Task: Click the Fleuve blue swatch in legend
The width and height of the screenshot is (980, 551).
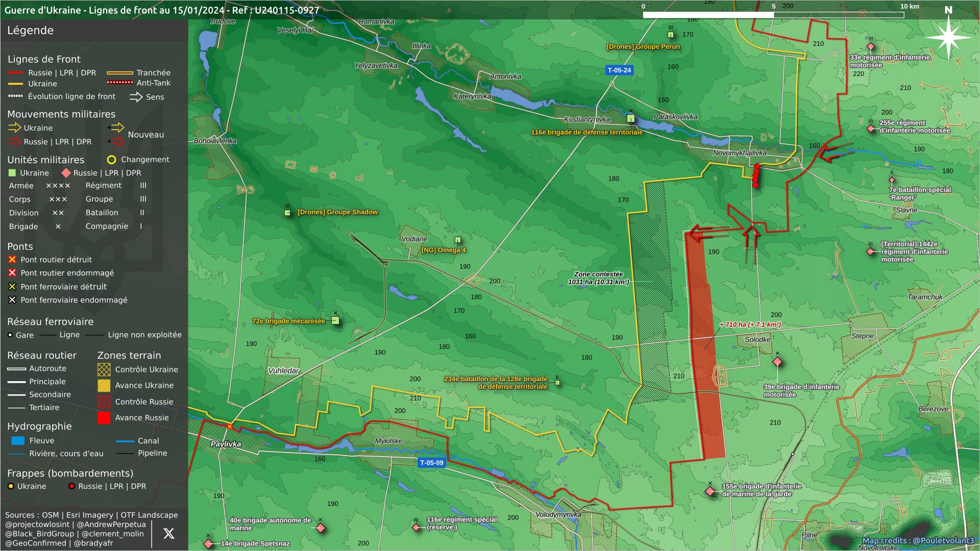Action: coord(18,440)
